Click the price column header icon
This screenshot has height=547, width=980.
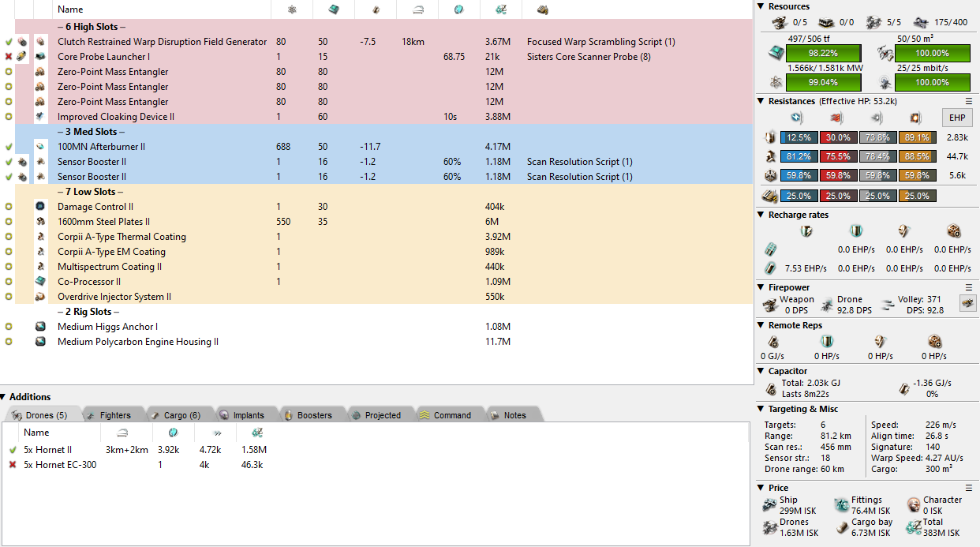click(501, 9)
